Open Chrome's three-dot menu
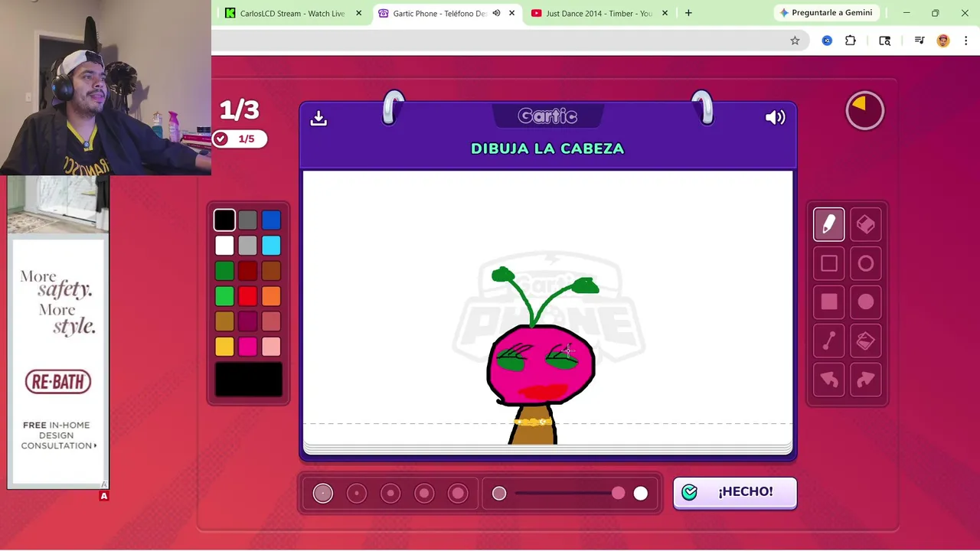 (966, 41)
